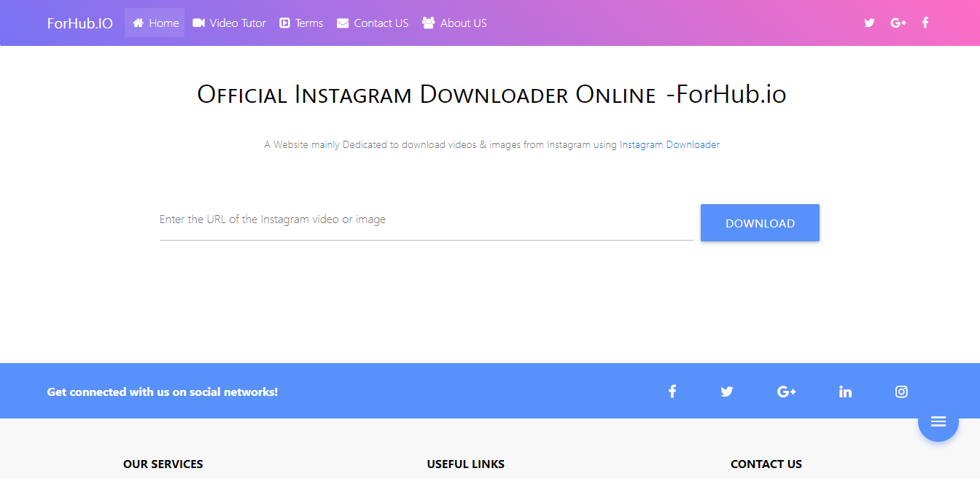
Task: Go to the Home nav item
Action: (x=155, y=23)
